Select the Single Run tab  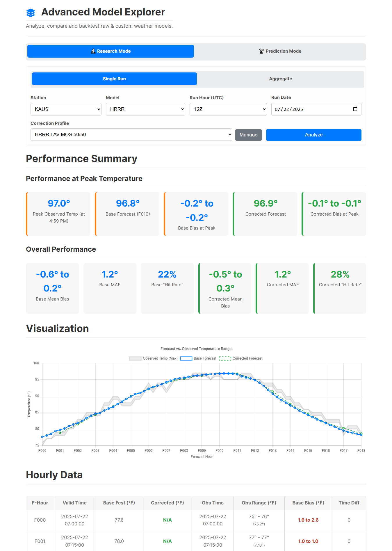click(x=114, y=79)
